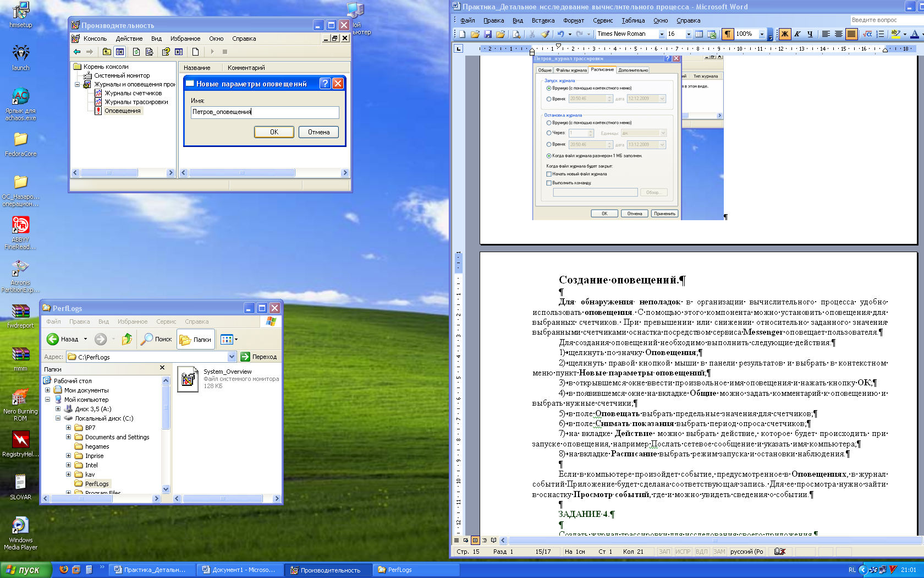Select System_Overview file in PerfLogs
The height and width of the screenshot is (578, 924).
tap(228, 379)
